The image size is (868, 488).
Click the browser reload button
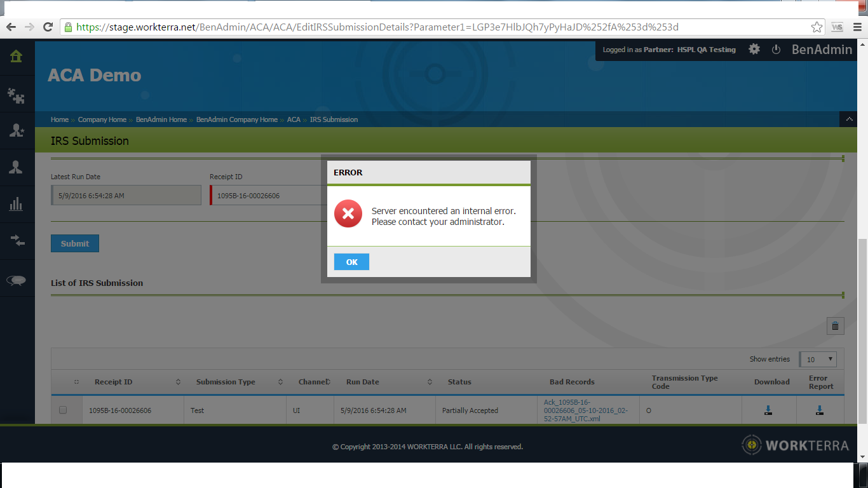48,27
